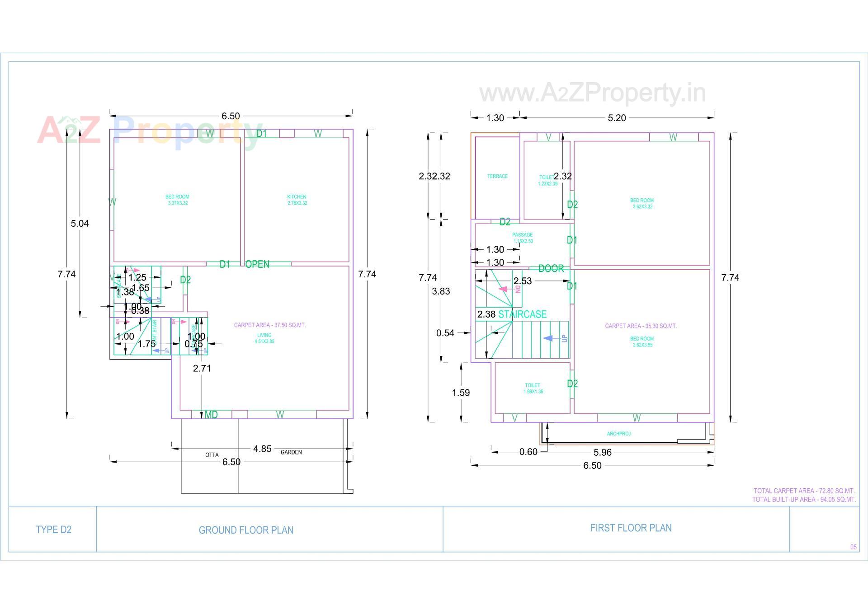The height and width of the screenshot is (613, 868).
Task: Click the blue UP arrow on first floor staircase
Action: point(548,338)
